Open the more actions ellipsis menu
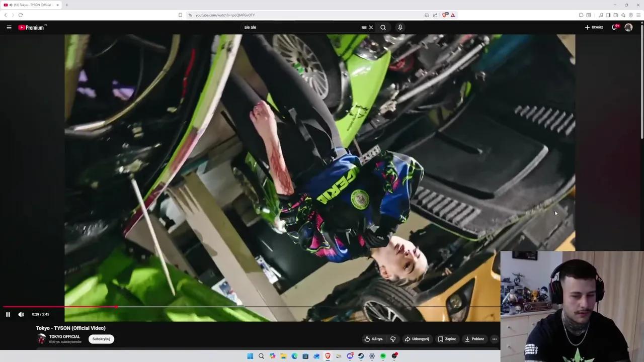The width and height of the screenshot is (644, 362). pos(494,339)
